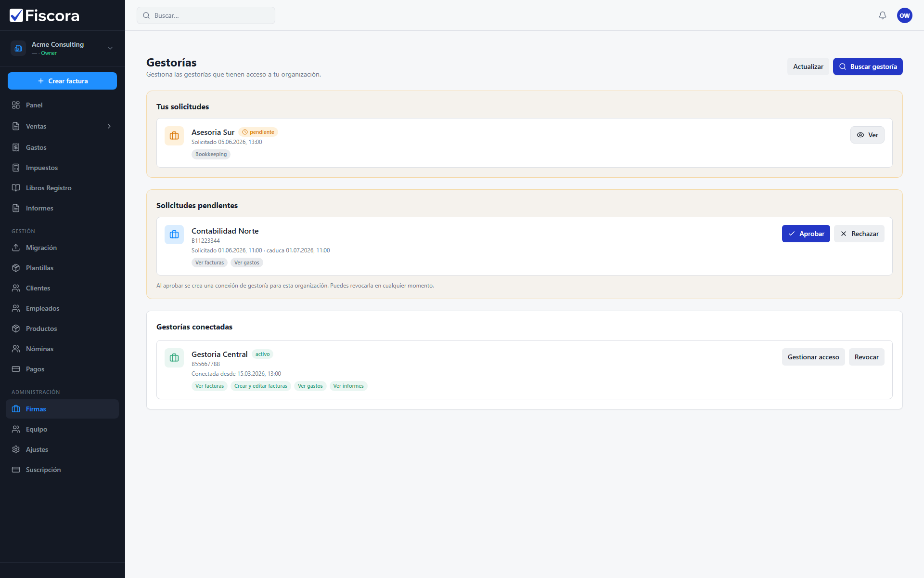The width and height of the screenshot is (924, 578).
Task: Click Ver informes permission tag
Action: point(348,386)
